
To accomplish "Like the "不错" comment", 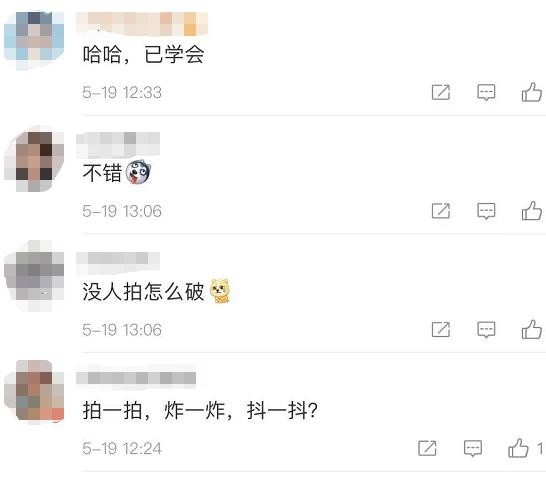I will (x=531, y=211).
